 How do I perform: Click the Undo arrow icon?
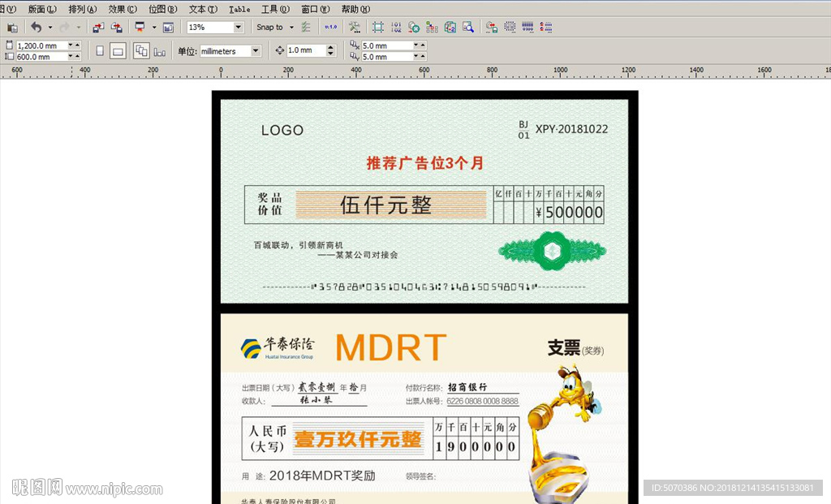36,28
